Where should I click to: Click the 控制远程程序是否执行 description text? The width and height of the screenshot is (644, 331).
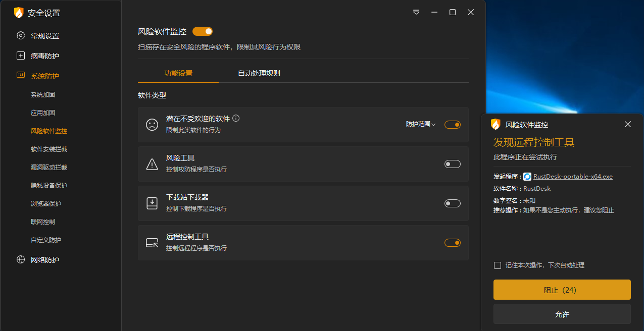(196, 248)
